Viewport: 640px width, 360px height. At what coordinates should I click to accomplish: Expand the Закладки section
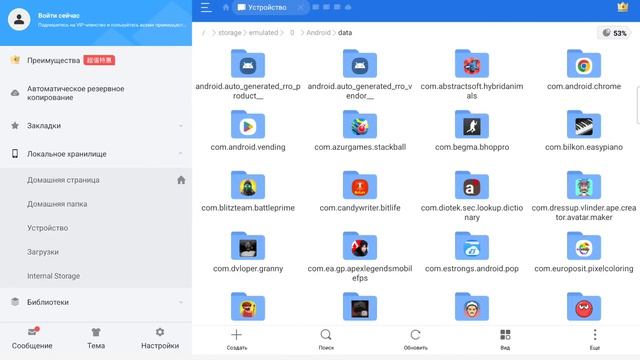[96, 126]
